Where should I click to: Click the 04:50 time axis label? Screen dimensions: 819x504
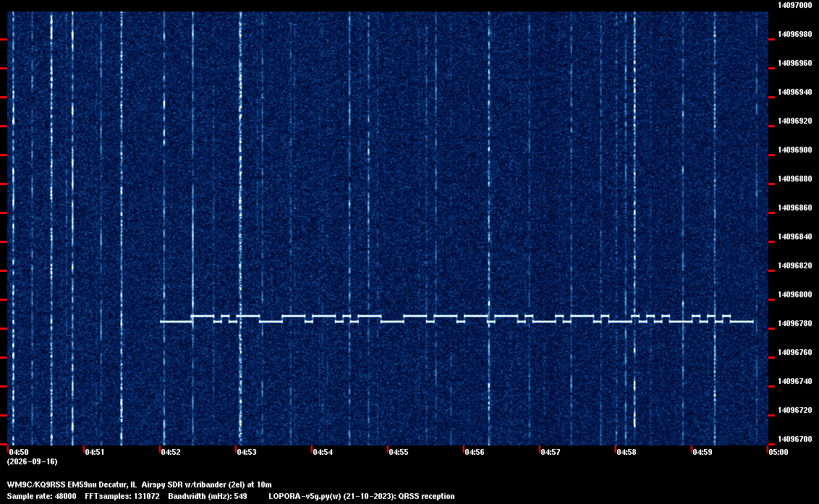point(19,452)
